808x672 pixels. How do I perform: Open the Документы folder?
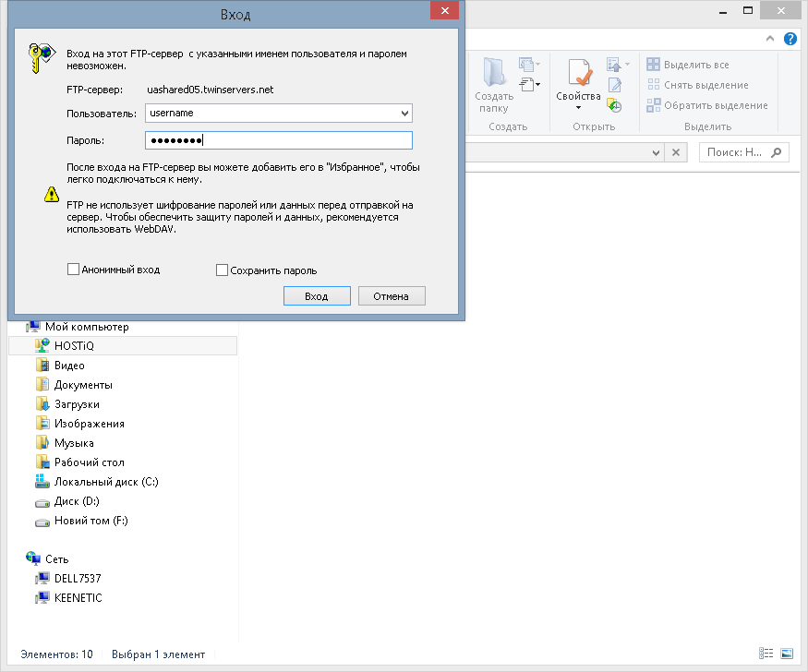[74, 385]
